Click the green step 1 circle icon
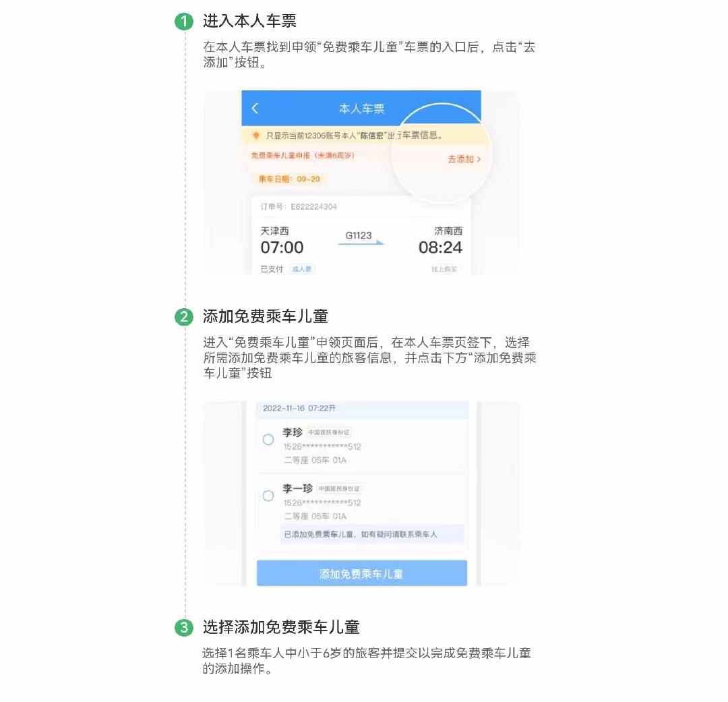Screen dimensions: 728x702 click(x=184, y=22)
